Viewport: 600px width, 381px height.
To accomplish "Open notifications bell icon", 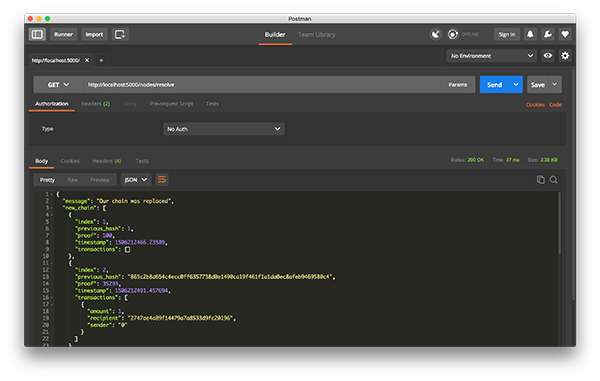I will [x=530, y=34].
